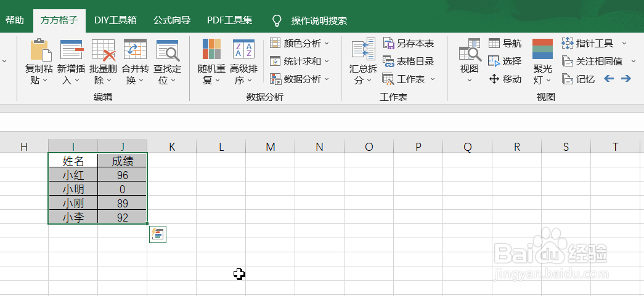Click the 成绩 header cell

[x=123, y=160]
